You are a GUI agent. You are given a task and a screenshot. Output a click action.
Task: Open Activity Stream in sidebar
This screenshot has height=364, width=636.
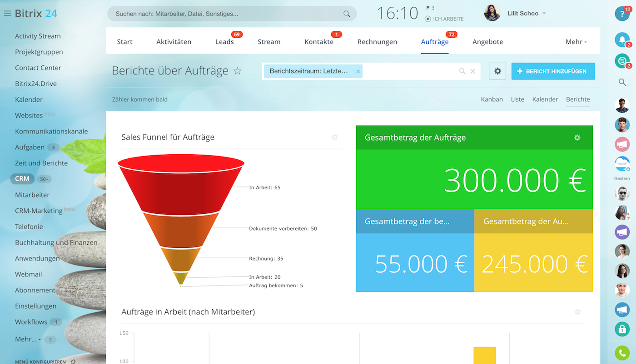coord(38,36)
